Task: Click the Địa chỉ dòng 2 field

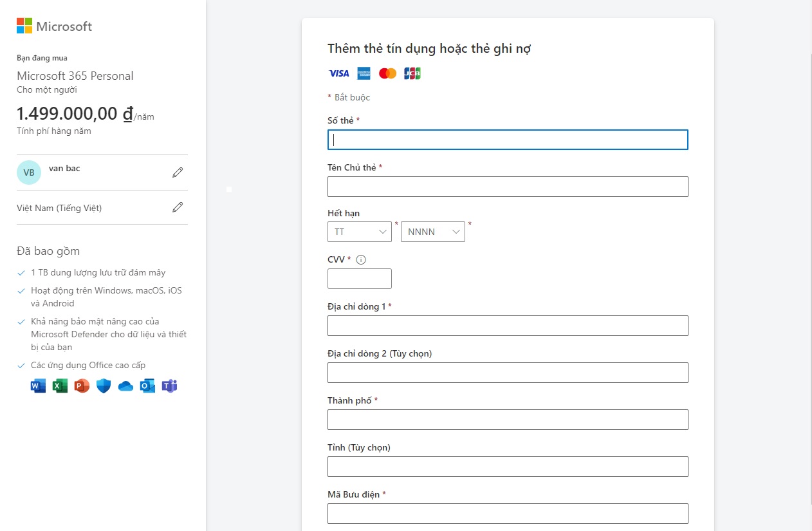Action: (x=508, y=373)
